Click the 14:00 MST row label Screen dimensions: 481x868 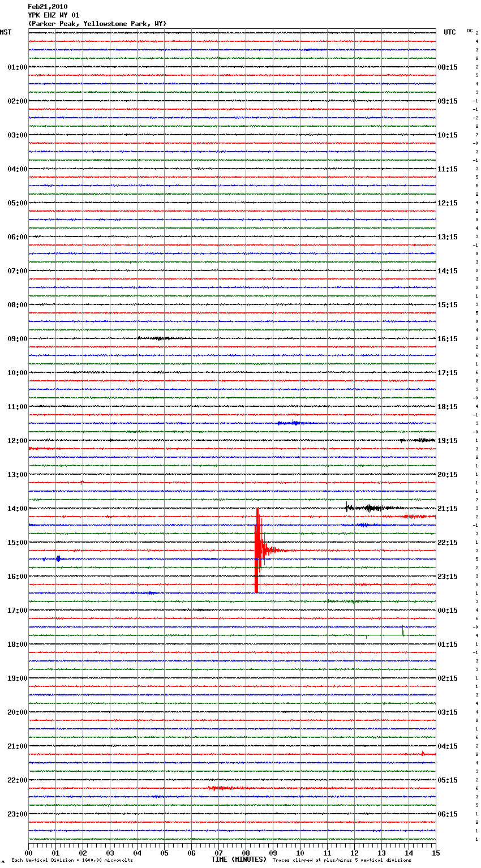pos(17,509)
